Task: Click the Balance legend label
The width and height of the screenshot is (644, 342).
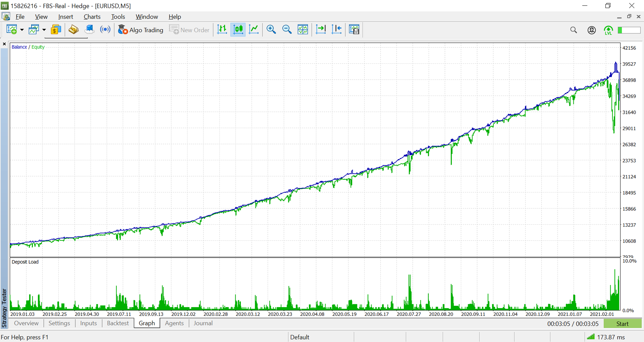Action: coord(19,47)
